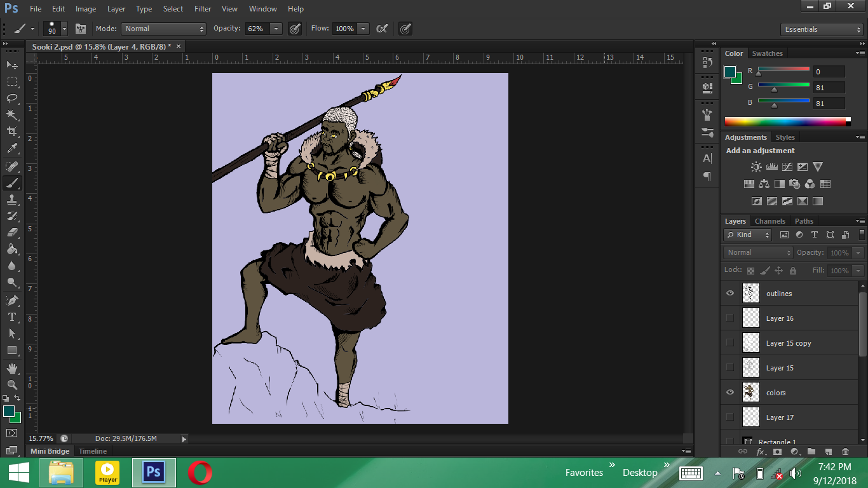Delete layer using trash icon
868x488 pixels.
coord(845,452)
